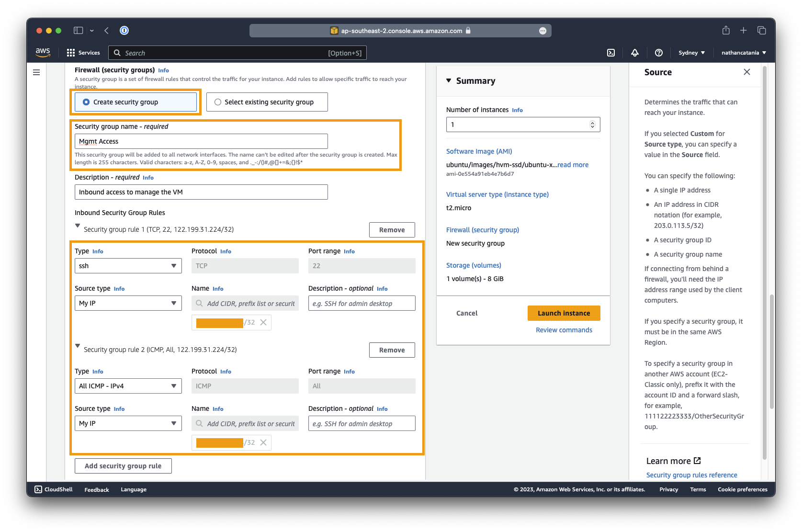Click the help question mark icon

coord(659,53)
